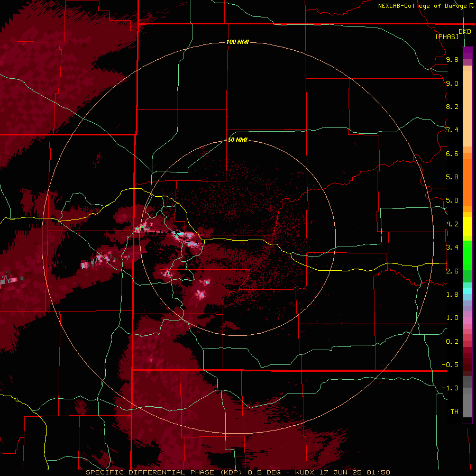
Task: Click the 3.4 value on the color scale
Action: 452,248
